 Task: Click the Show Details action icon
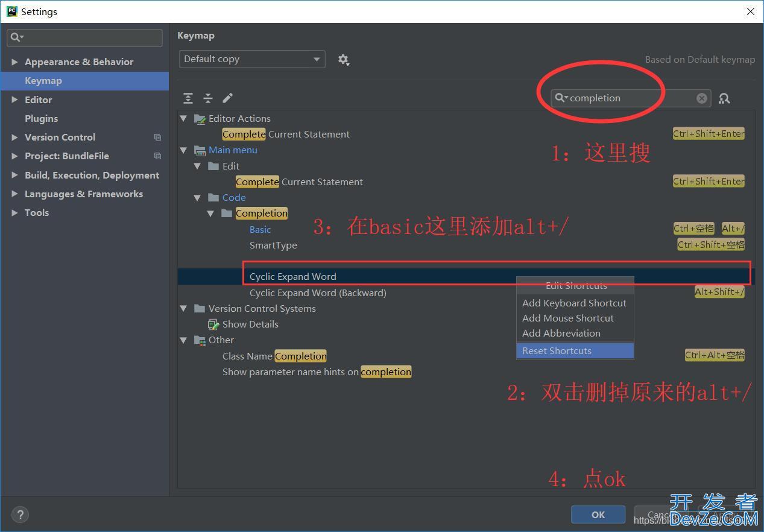[213, 325]
